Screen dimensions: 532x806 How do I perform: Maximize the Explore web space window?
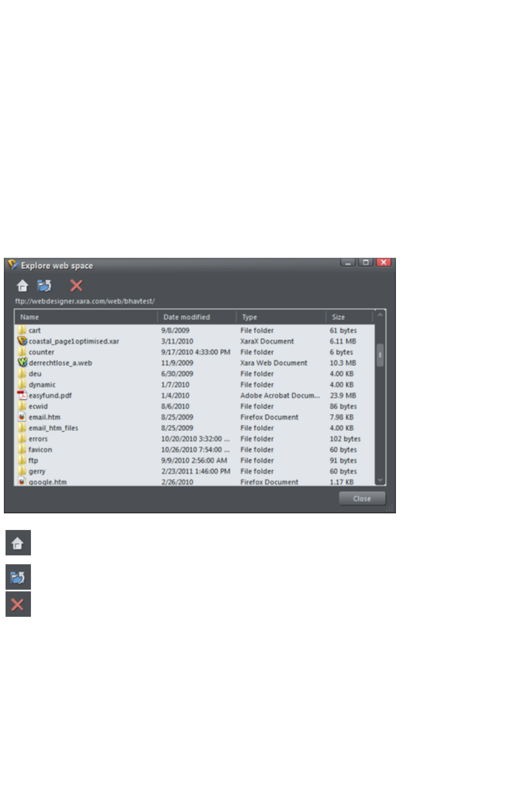[366, 262]
